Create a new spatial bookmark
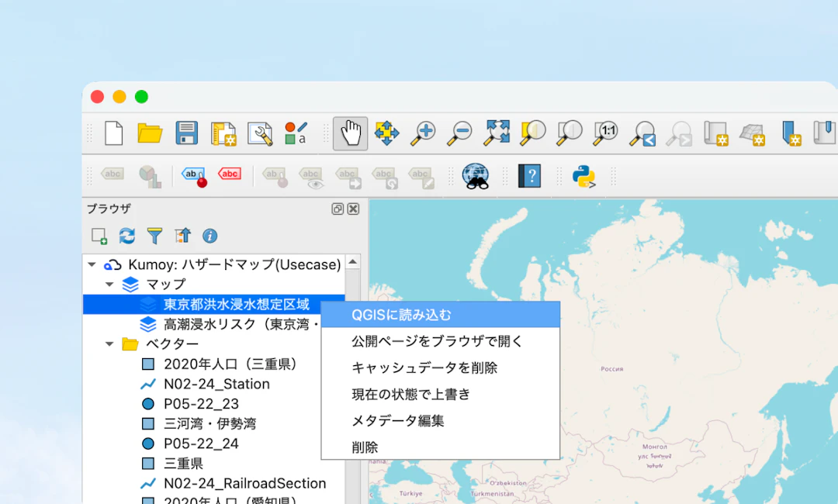Viewport: 838px width, 504px height. point(791,133)
